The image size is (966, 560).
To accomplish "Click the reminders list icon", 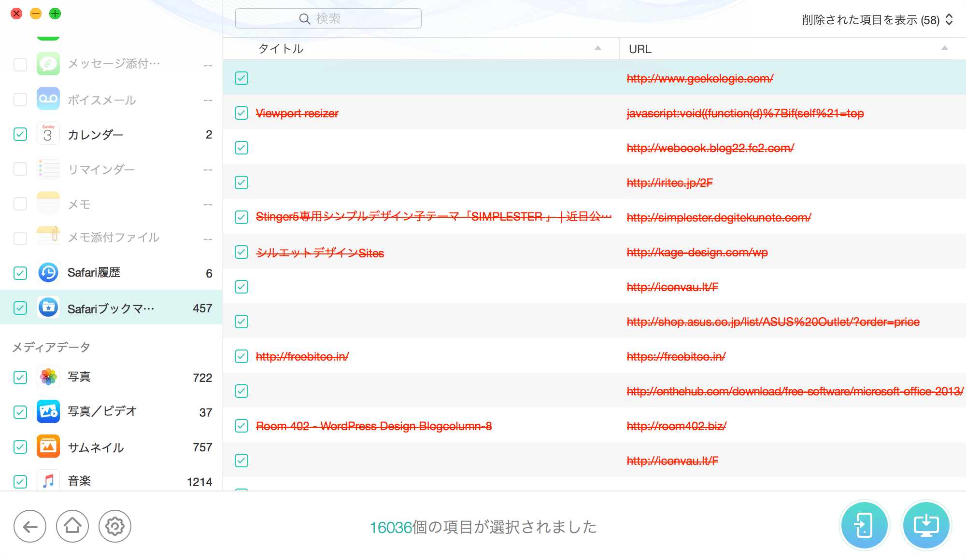I will point(48,168).
